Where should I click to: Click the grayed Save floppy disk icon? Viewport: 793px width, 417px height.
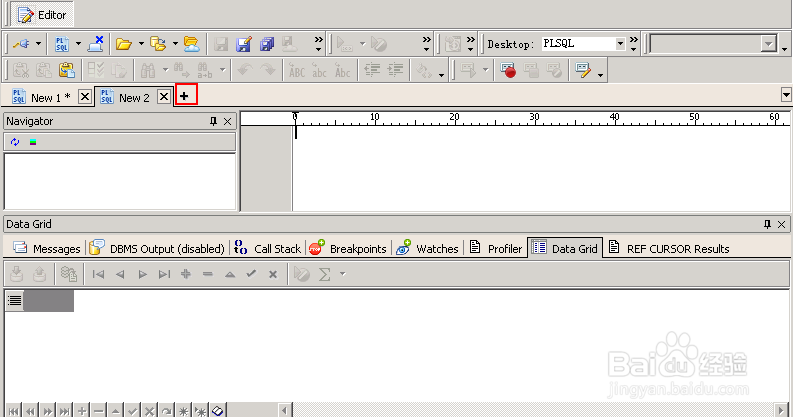tap(221, 44)
